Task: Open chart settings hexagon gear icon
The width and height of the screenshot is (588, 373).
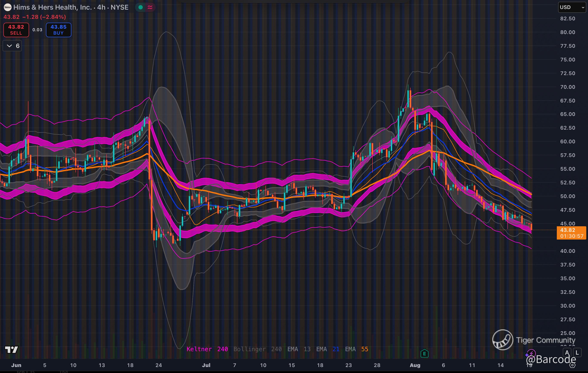Action: click(x=572, y=365)
